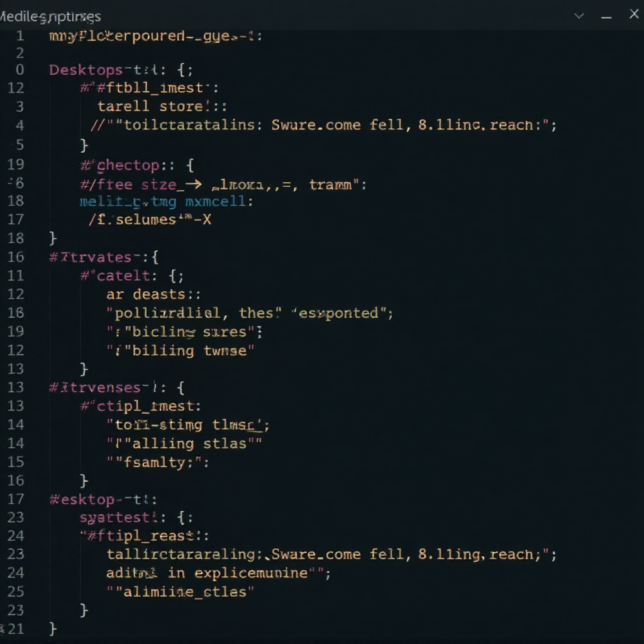This screenshot has width=644, height=644.
Task: Select the file title tab at top left
Action: click(50, 17)
